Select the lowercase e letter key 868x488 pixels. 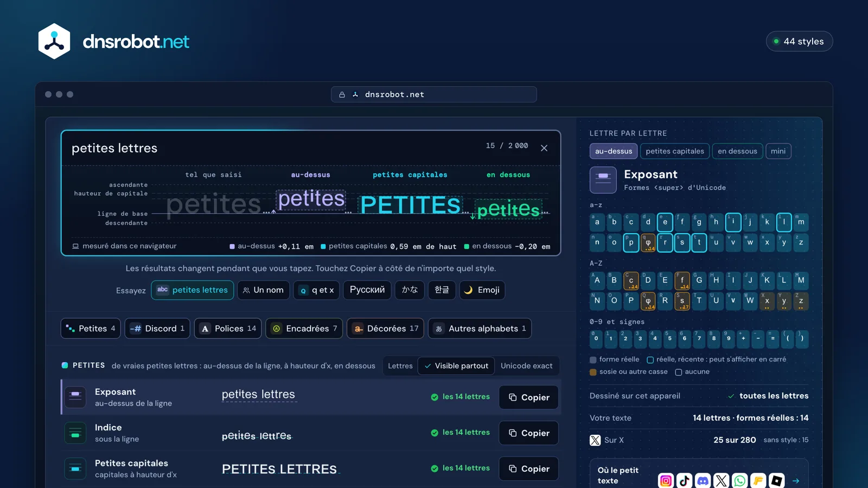(x=665, y=222)
